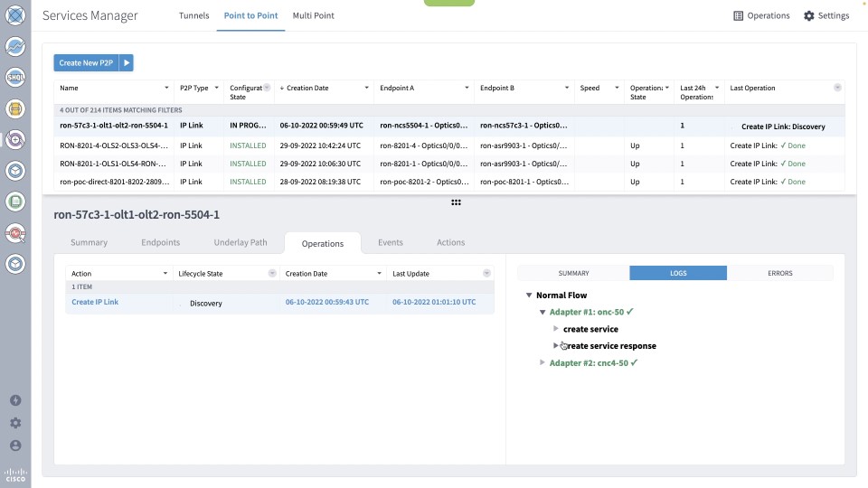Open the Last 24h Operations column dropdown
This screenshot has width=868, height=488.
(x=716, y=88)
